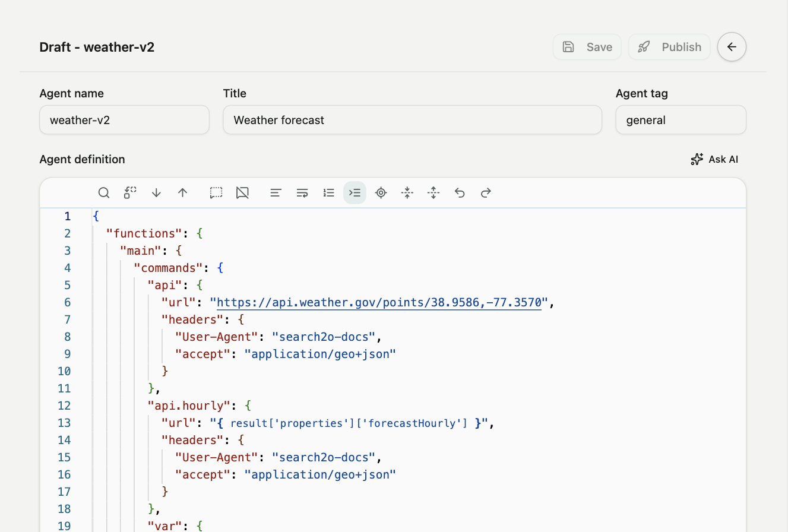Undo the last edit
Screen dimensions: 788x532
tap(460, 193)
